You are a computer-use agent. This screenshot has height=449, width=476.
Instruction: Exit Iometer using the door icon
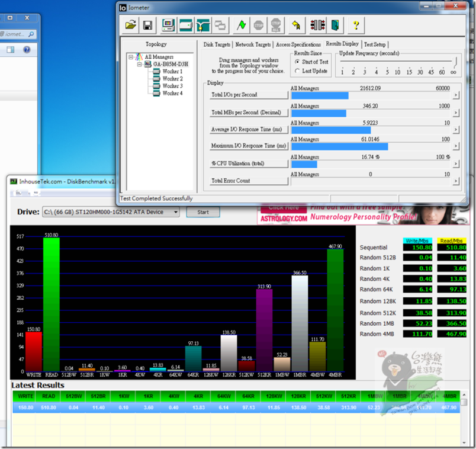click(x=335, y=25)
